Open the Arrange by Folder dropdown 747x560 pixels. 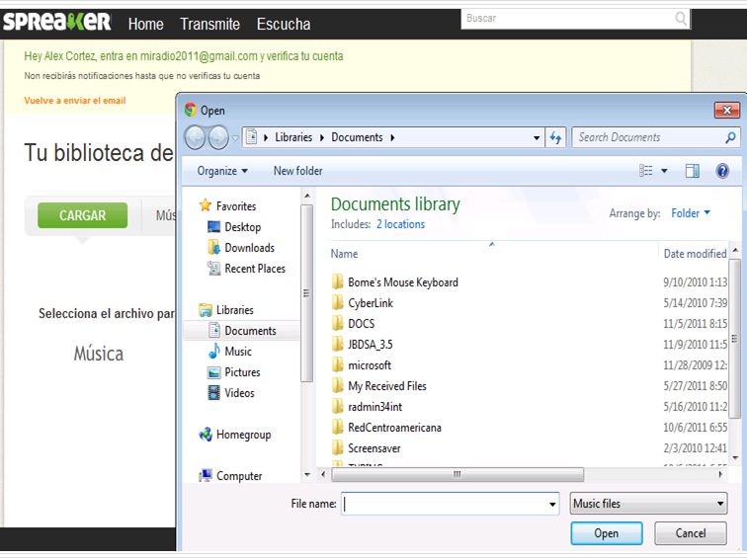pyautogui.click(x=691, y=213)
